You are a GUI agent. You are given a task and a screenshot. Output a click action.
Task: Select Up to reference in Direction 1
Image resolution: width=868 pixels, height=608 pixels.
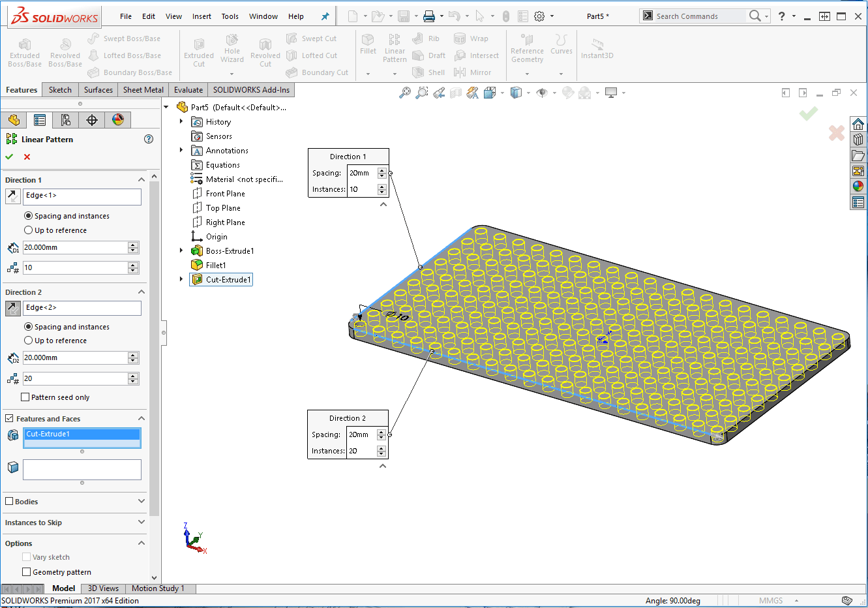(29, 230)
